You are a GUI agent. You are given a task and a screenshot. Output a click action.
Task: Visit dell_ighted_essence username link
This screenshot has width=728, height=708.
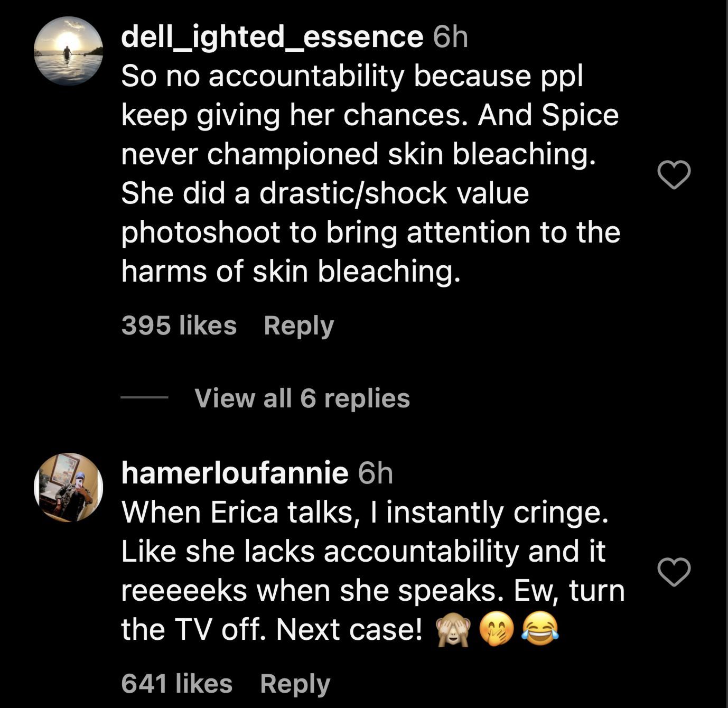tap(272, 37)
